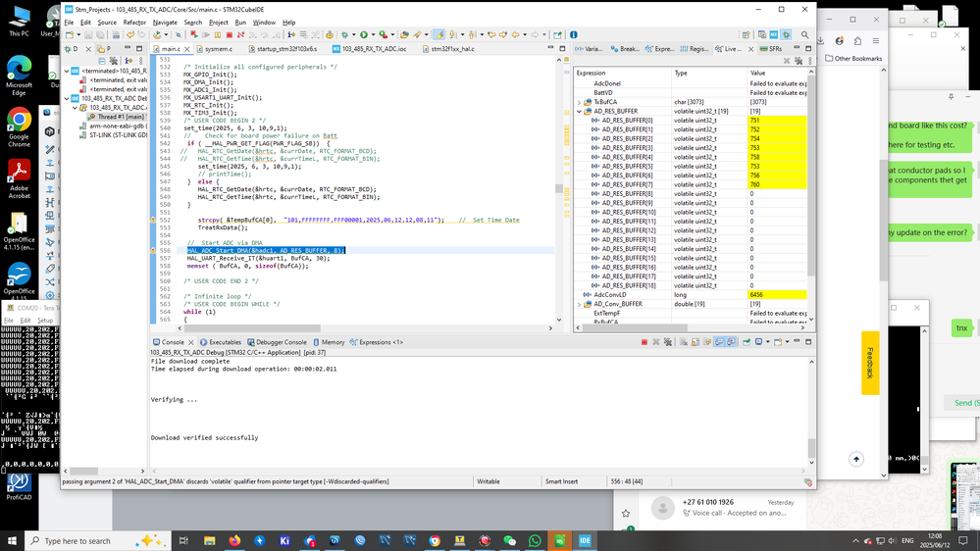This screenshot has height=551, width=980.
Task: Click the Suspend (pause) button in main toolbar
Action: point(218,35)
